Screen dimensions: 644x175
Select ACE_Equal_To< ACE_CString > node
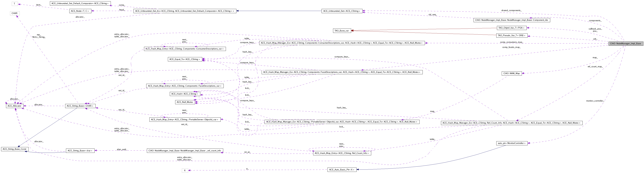[x=185, y=59]
